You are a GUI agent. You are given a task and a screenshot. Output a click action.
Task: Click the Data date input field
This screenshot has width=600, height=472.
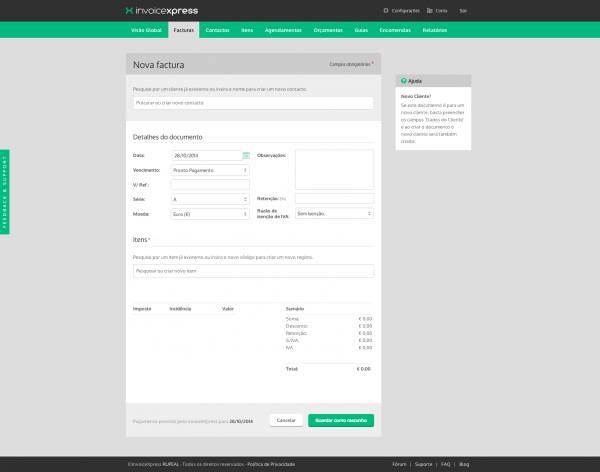coord(207,155)
